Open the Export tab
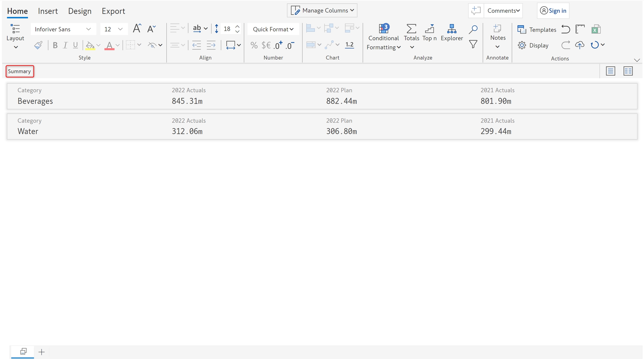Screen dimensions: 644x361 pyautogui.click(x=113, y=11)
